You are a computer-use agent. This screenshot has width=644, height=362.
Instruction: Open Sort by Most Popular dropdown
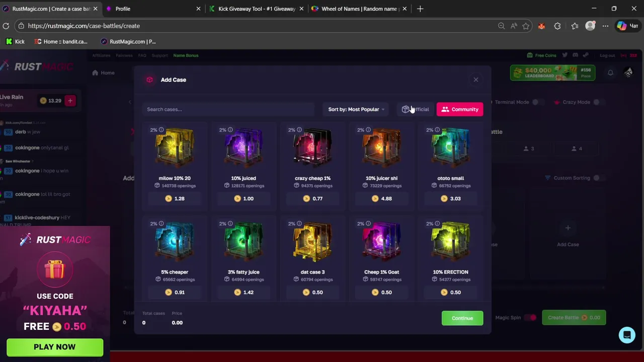(356, 109)
